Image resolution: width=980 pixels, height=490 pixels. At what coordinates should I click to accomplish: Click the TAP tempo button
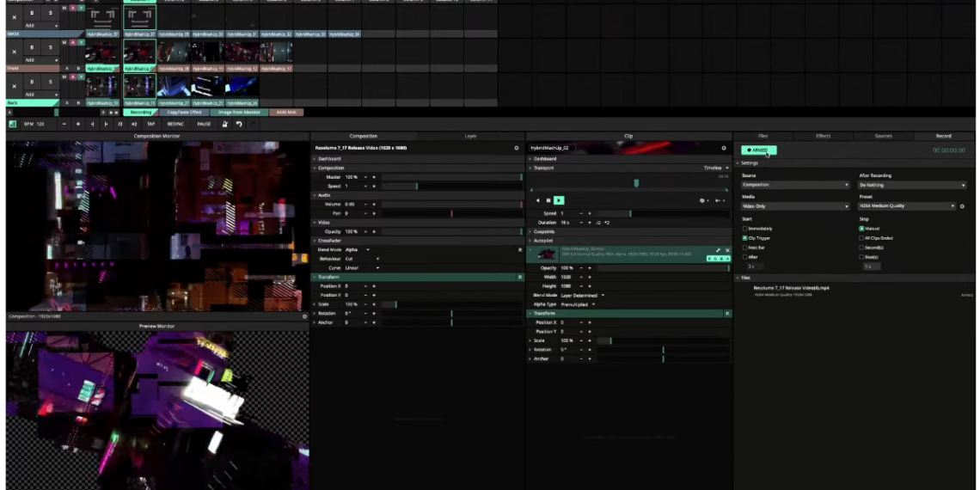[150, 124]
